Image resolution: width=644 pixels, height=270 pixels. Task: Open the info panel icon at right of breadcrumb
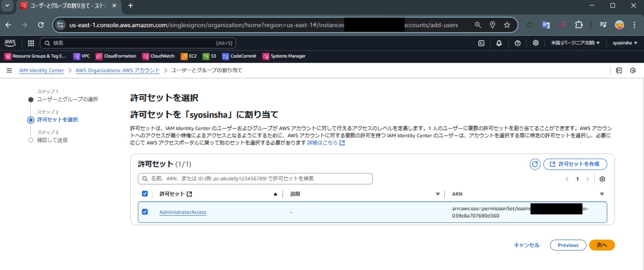coord(619,70)
